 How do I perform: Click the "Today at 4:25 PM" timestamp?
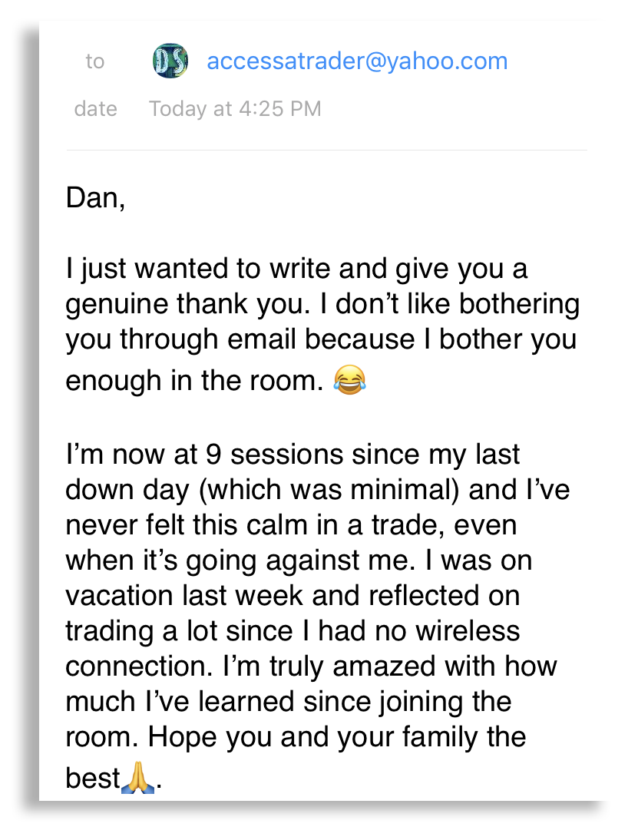(x=235, y=109)
